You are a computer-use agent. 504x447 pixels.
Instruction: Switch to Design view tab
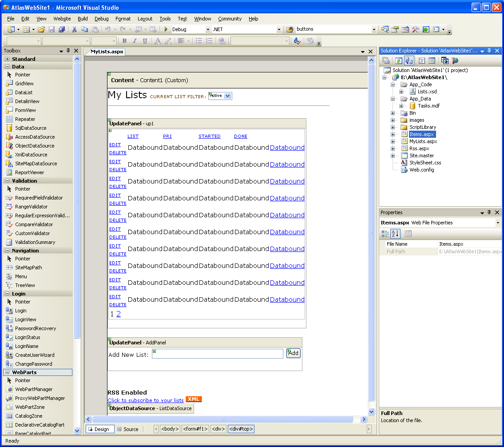coord(99,429)
